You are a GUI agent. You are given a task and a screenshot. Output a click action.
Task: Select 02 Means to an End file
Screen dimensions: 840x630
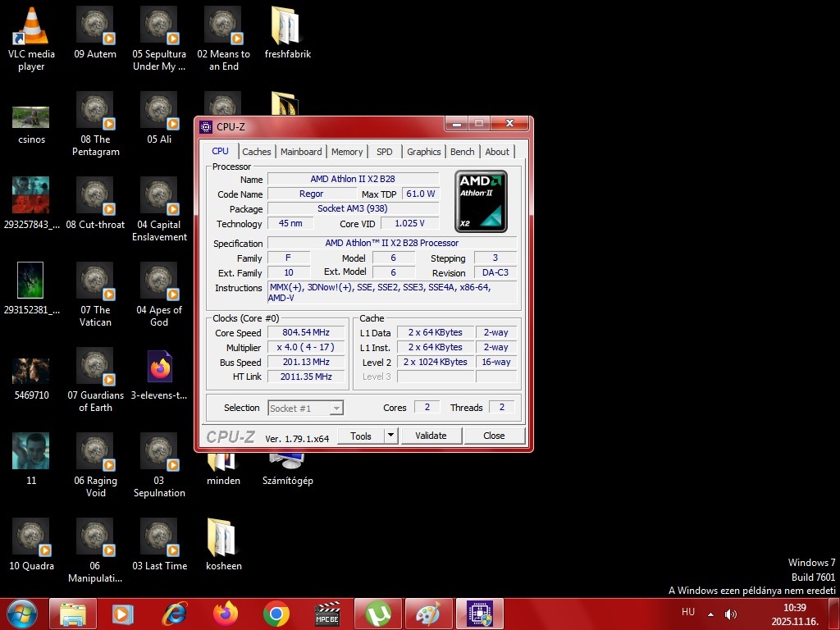pos(223,39)
